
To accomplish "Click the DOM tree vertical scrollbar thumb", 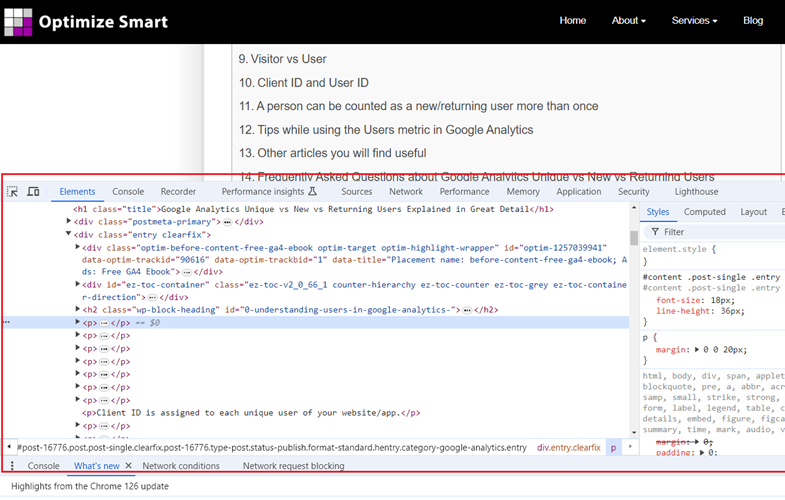I will coord(634,238).
